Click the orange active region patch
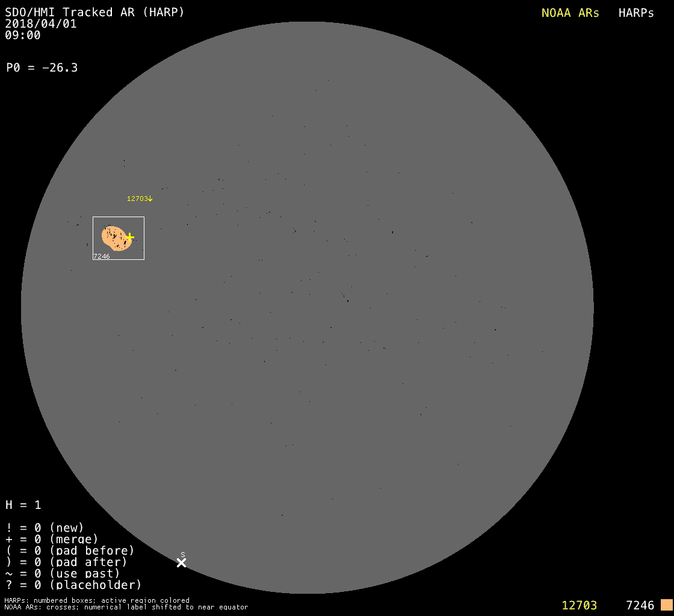The image size is (674, 616). point(114,238)
